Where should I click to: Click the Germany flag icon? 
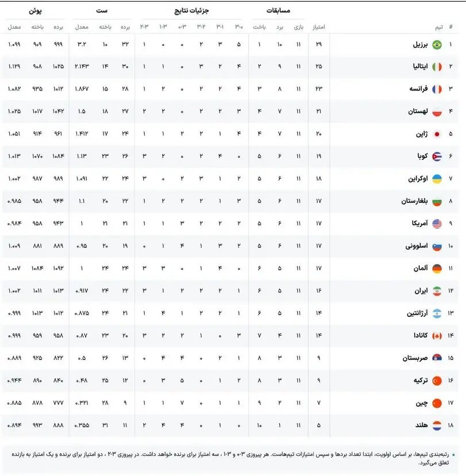pos(437,269)
